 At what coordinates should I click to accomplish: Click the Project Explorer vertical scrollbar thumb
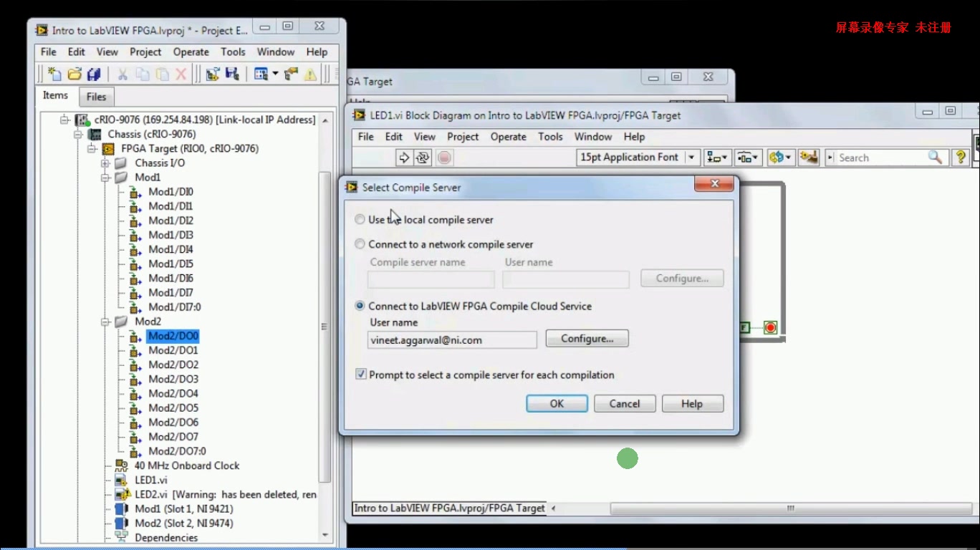tap(325, 326)
